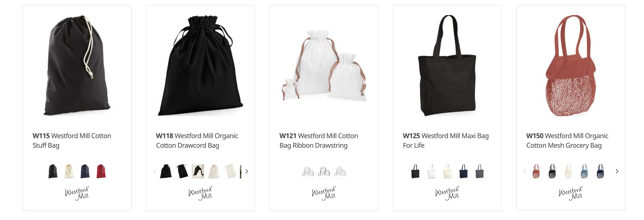Advance W150 mesh bag colour carousel right
Viewport: 644px width, 220px height.
click(617, 171)
